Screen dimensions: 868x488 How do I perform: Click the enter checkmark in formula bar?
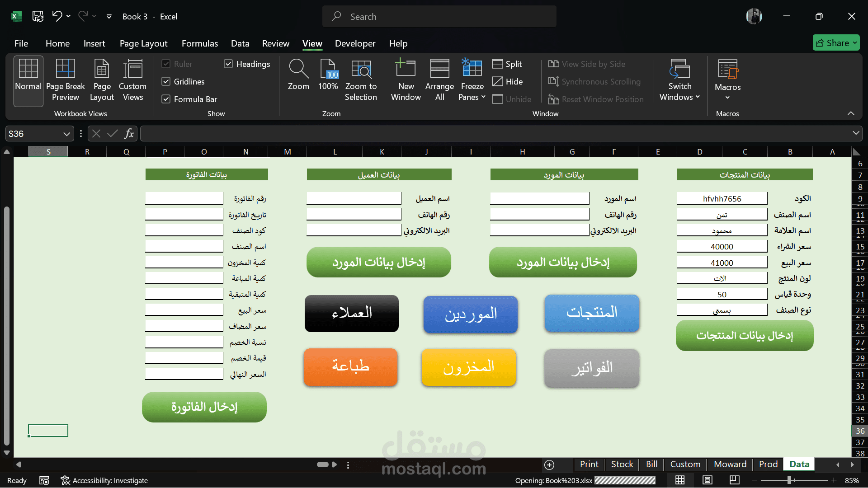pos(112,133)
